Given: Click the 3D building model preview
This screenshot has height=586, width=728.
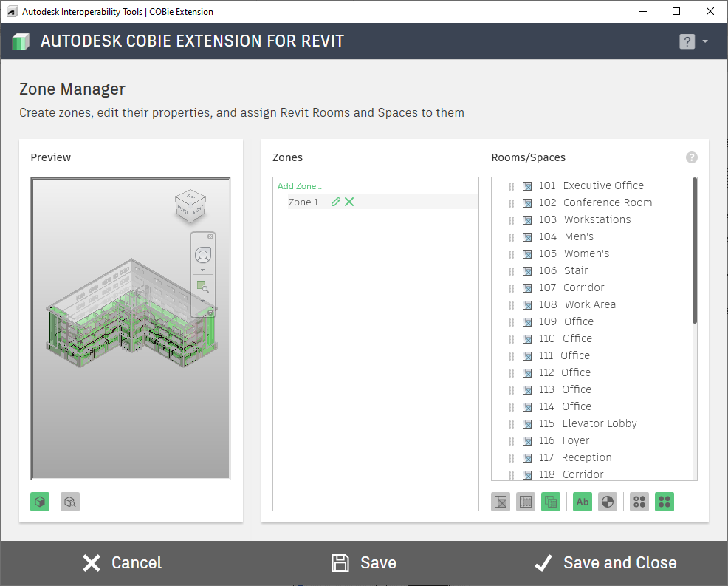Looking at the screenshot, I should pyautogui.click(x=132, y=313).
